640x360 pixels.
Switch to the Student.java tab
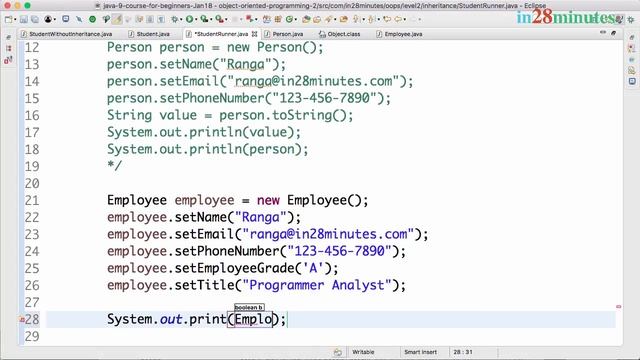tap(149, 34)
